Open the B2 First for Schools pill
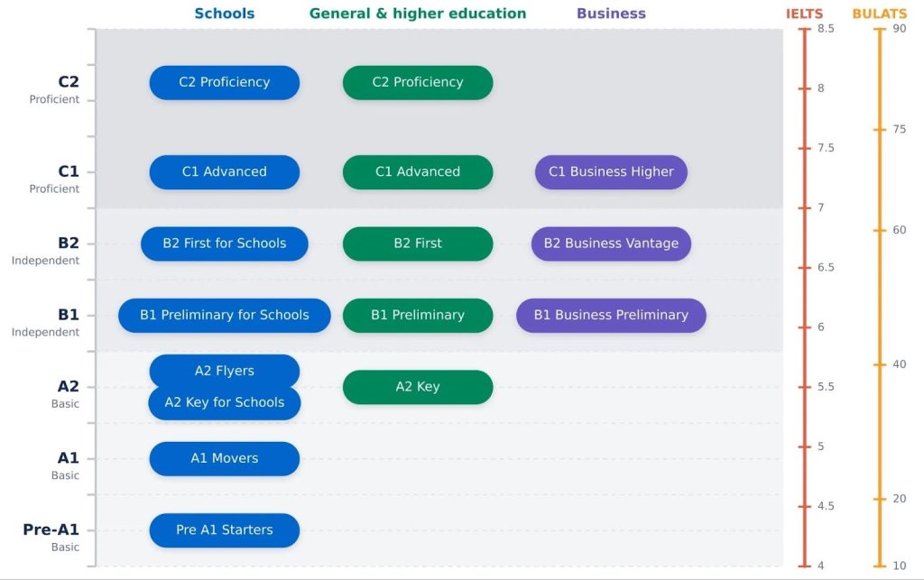924x580 pixels. (224, 244)
